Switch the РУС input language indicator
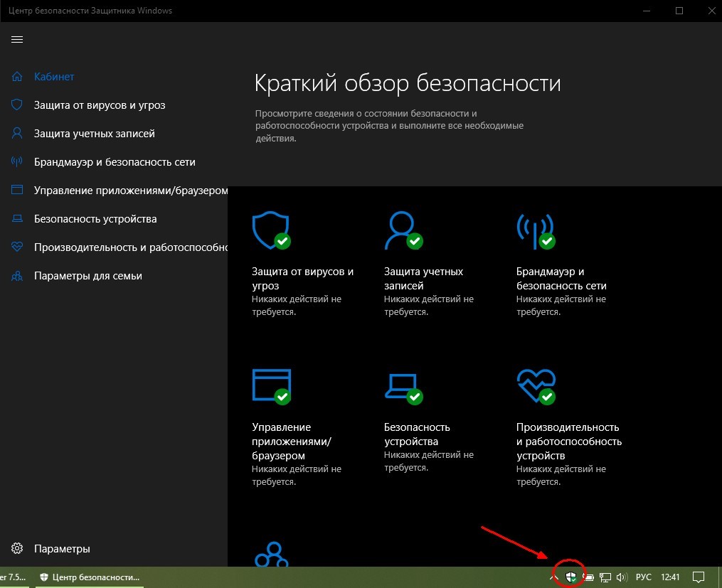Screen dimensions: 722x588 point(644,577)
